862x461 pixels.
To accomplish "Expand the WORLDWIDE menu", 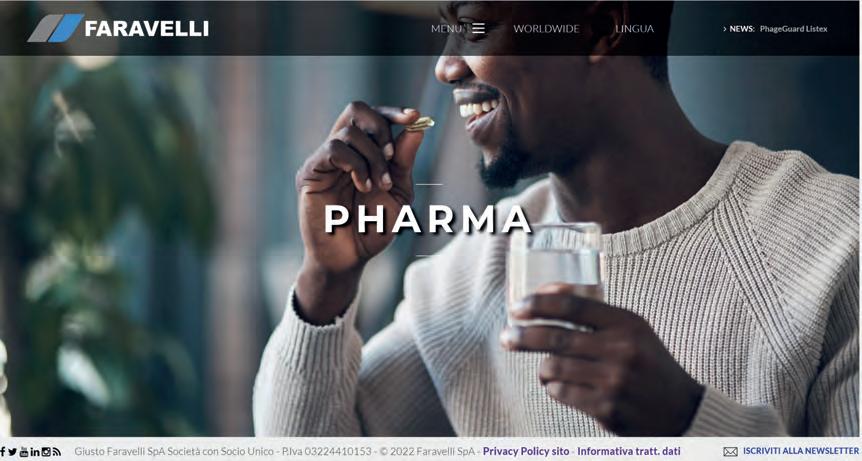I will point(546,29).
